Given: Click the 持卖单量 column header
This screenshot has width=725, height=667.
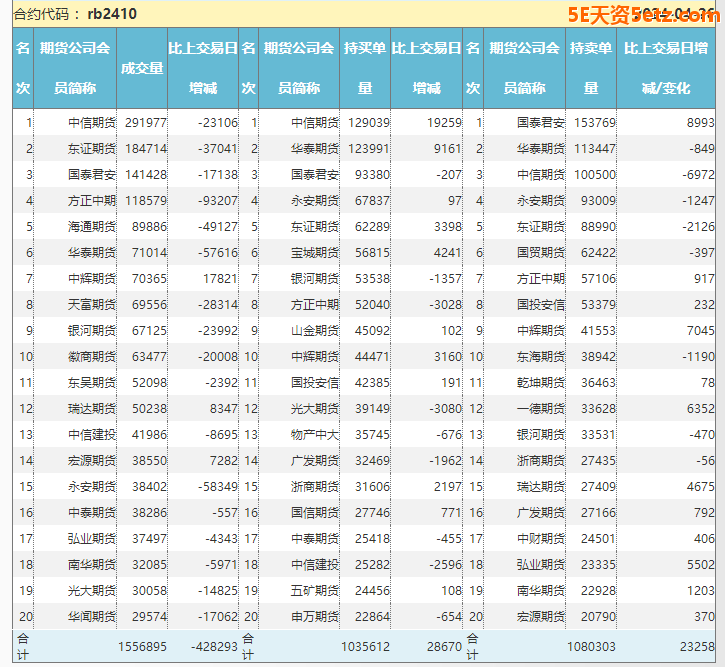Looking at the screenshot, I should [x=591, y=68].
